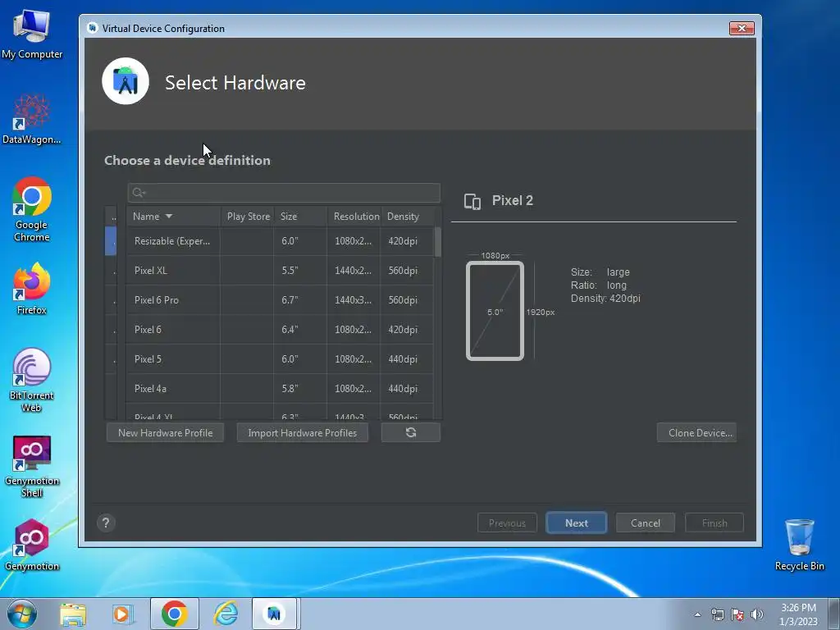Open Firefox desktop shortcut
Screen dimensions: 840x630
[x=32, y=289]
